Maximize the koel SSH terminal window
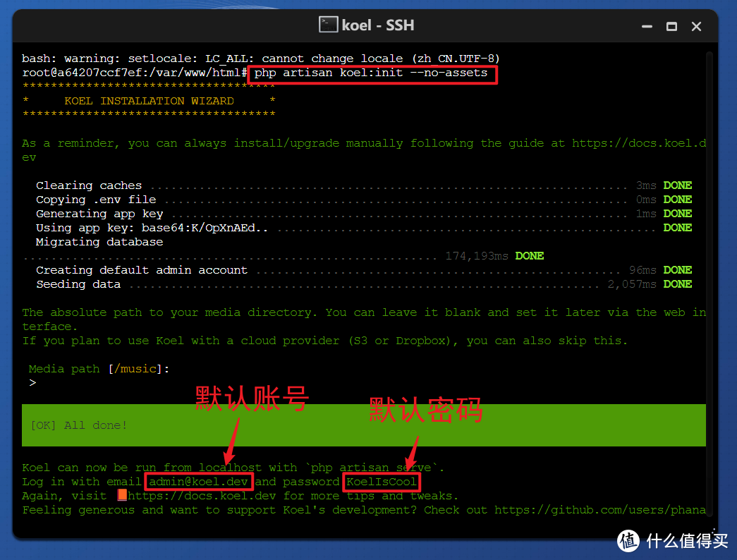Screen dimensions: 737x560 [x=671, y=26]
